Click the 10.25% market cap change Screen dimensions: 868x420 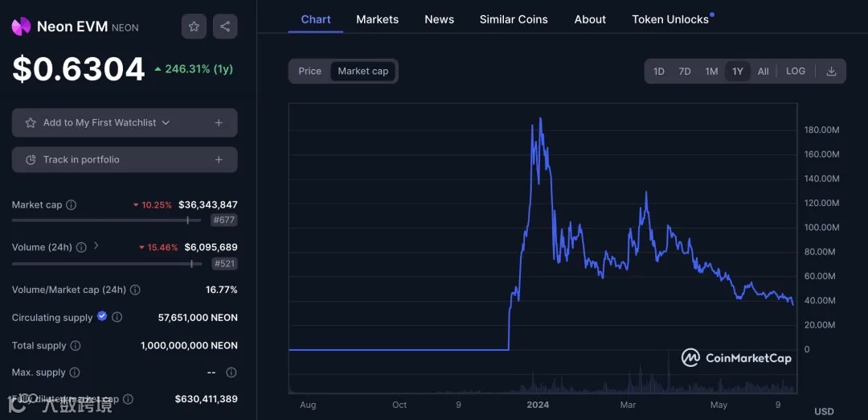pyautogui.click(x=152, y=205)
